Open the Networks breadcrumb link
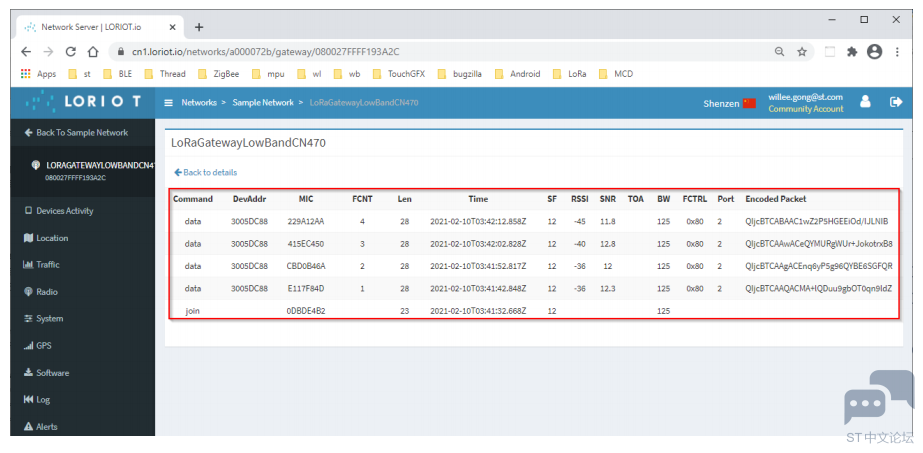 199,102
